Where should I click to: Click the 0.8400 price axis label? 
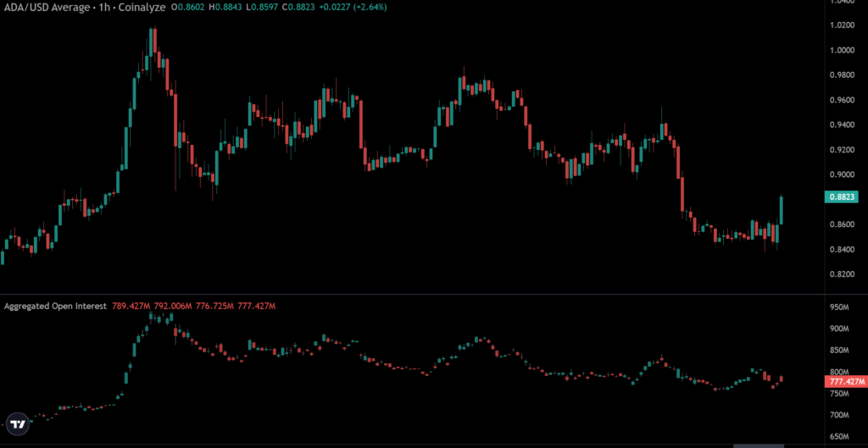(842, 250)
